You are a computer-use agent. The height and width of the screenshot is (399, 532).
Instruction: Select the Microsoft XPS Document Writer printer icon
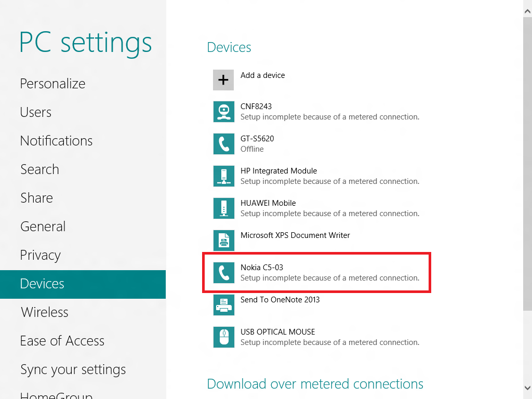[223, 240]
